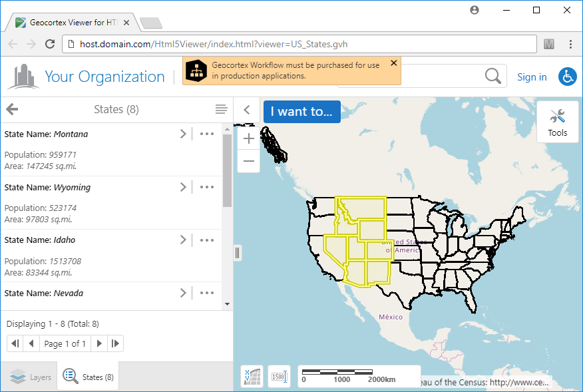Select the States (8) tab

pyautogui.click(x=88, y=376)
